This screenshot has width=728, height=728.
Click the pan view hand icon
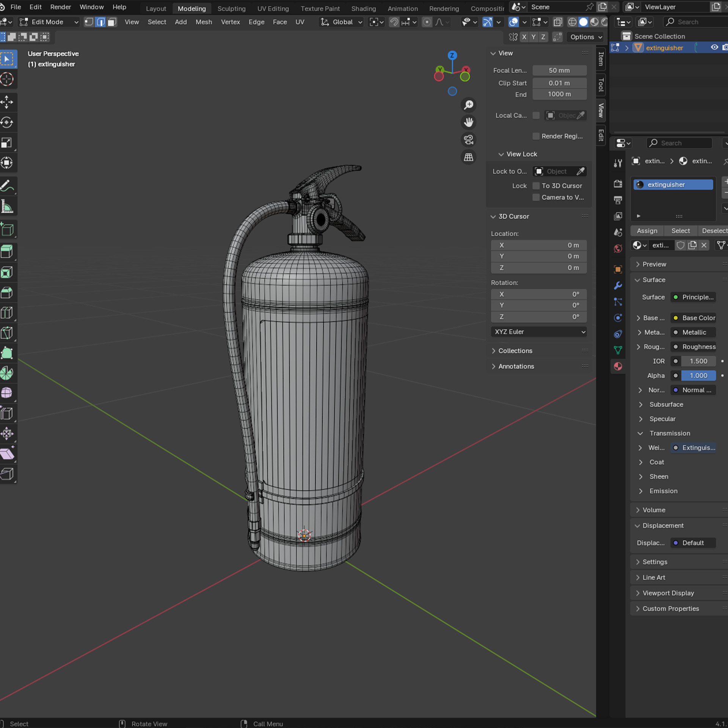[x=469, y=122]
